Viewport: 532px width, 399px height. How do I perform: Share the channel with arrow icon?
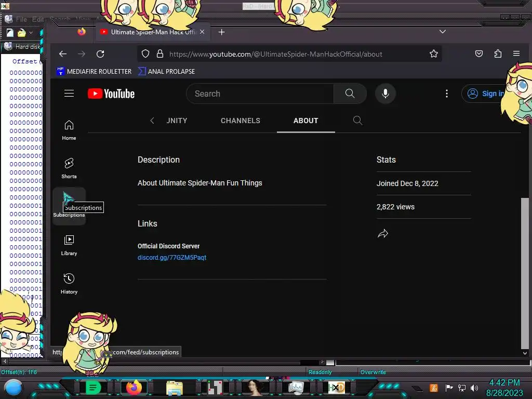(383, 233)
